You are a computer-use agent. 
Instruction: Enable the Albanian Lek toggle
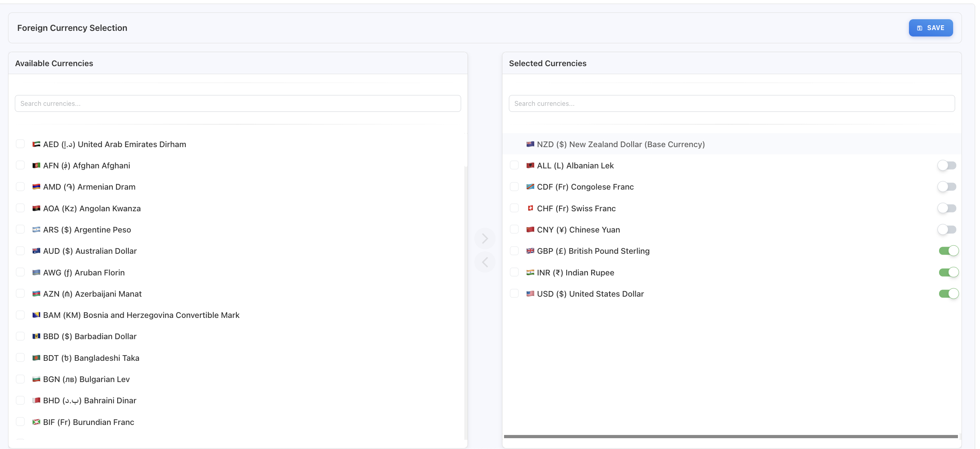947,166
